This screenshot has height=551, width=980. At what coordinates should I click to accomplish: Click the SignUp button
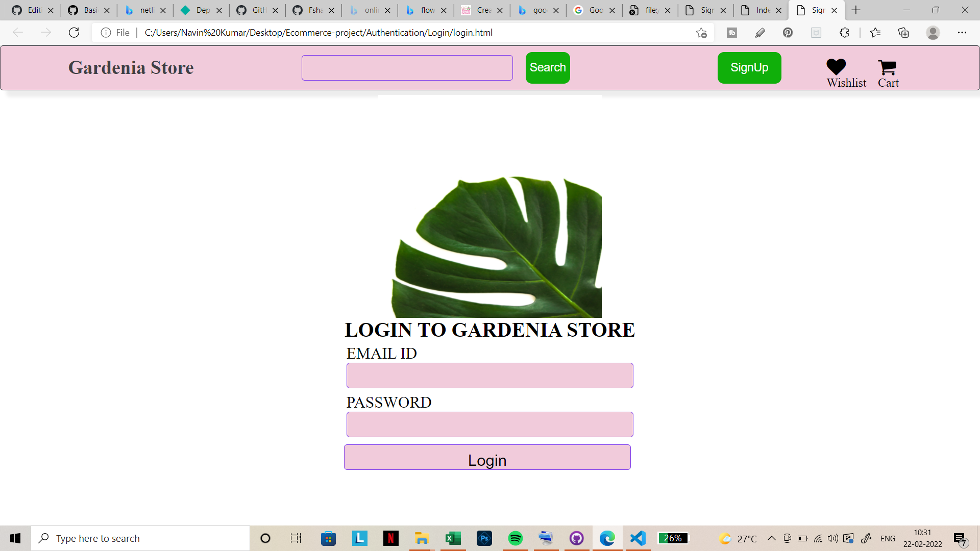749,67
